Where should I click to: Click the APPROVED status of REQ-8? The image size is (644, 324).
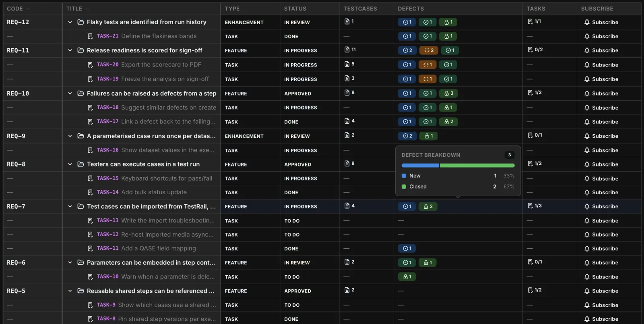297,164
